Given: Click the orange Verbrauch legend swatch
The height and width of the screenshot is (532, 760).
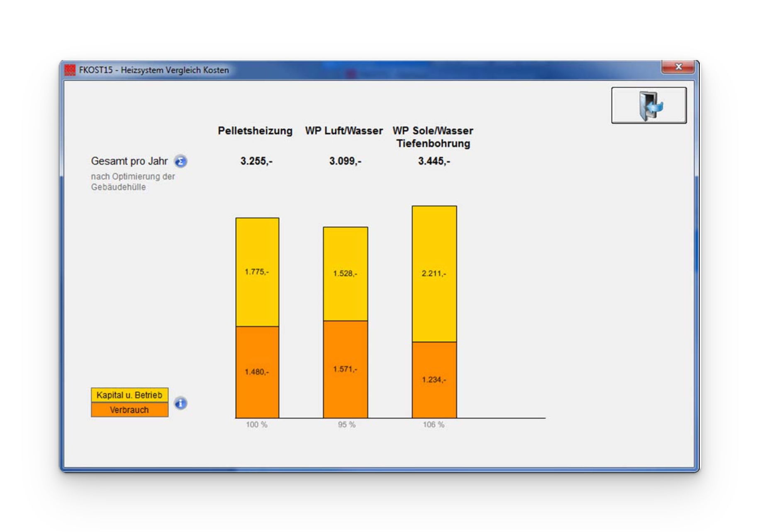Looking at the screenshot, I should [x=129, y=410].
